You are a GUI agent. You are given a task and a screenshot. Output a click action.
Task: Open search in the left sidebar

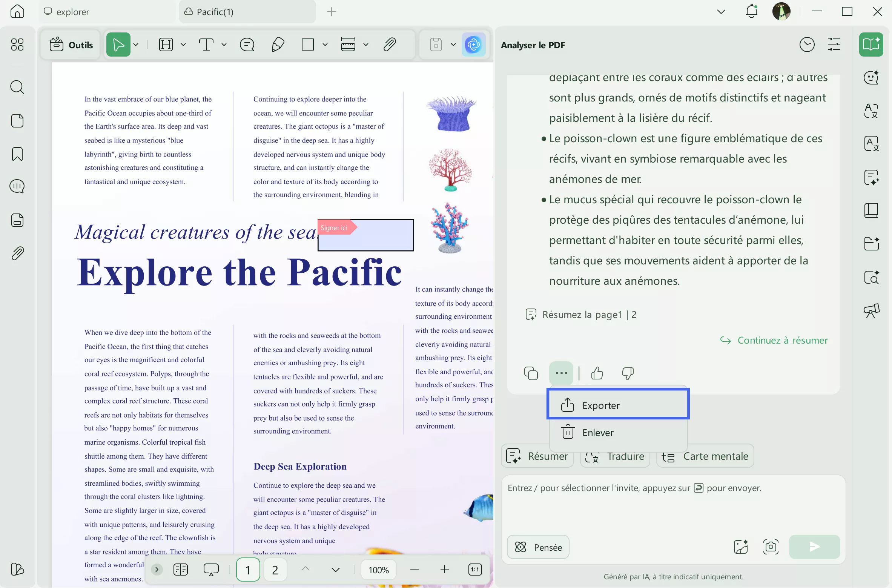(x=17, y=87)
